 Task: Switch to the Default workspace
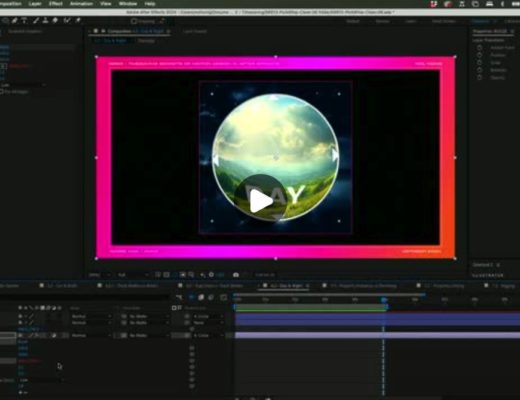pos(353,21)
